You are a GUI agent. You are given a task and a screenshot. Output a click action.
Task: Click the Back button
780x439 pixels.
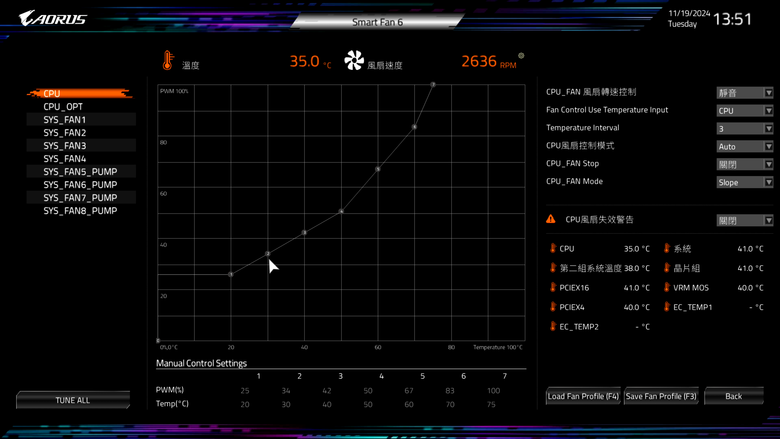click(734, 396)
